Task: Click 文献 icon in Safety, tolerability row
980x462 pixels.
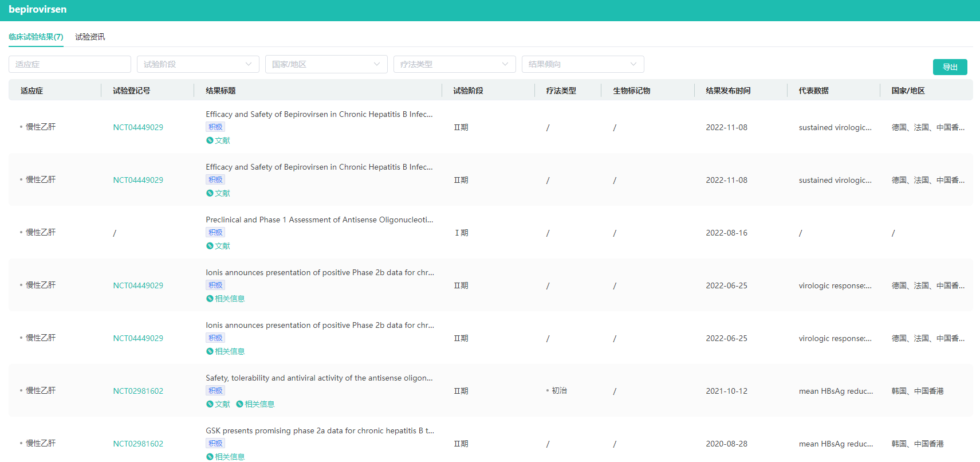Action: point(210,404)
